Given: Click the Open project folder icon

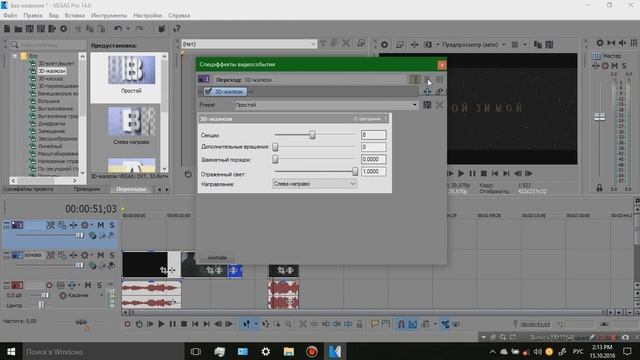Looking at the screenshot, I should click(x=18, y=29).
